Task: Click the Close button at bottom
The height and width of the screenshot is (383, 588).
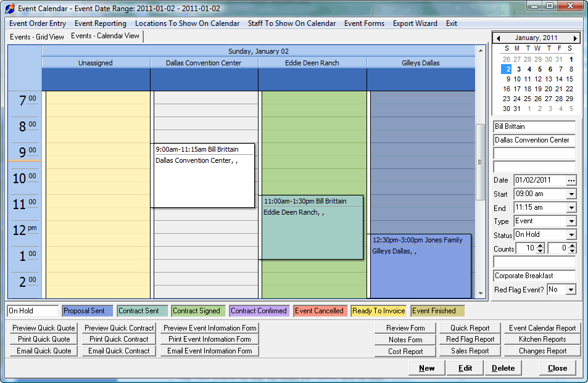Action: point(557,368)
